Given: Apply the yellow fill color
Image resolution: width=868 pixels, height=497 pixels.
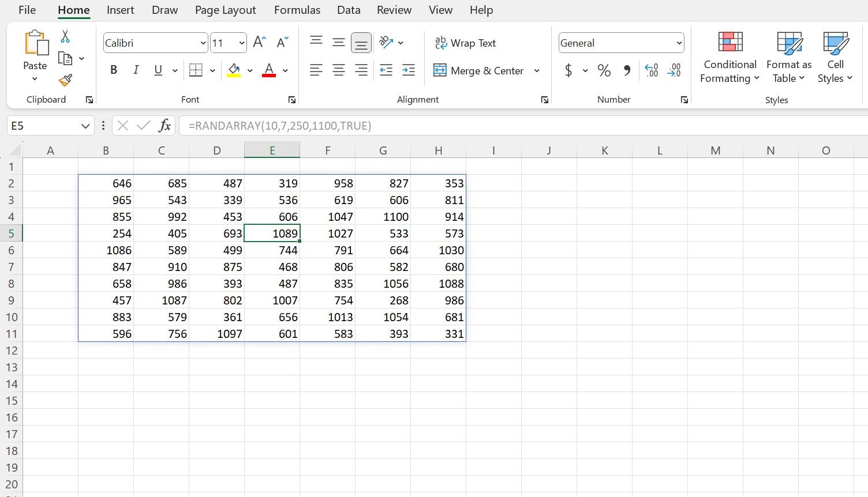Looking at the screenshot, I should (x=233, y=70).
